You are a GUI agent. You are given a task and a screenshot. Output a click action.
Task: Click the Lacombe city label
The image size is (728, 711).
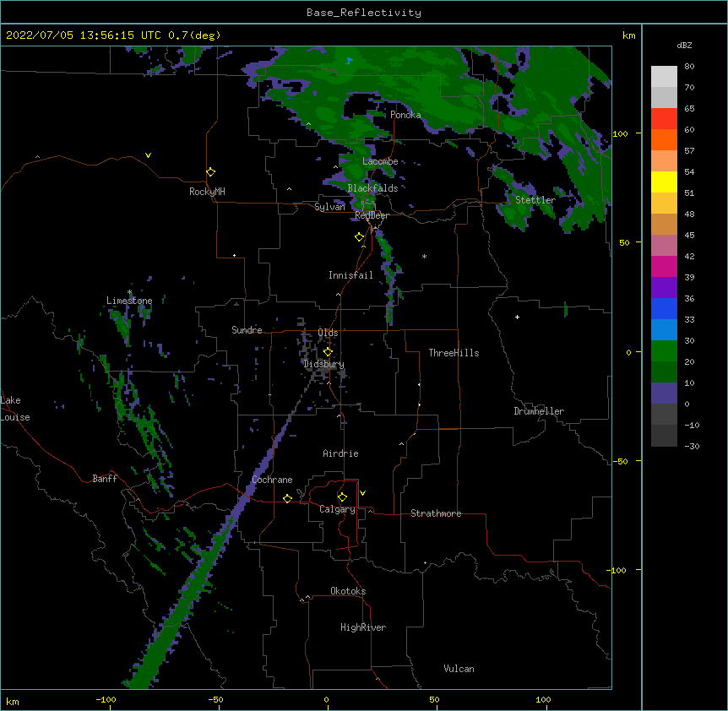coord(380,161)
